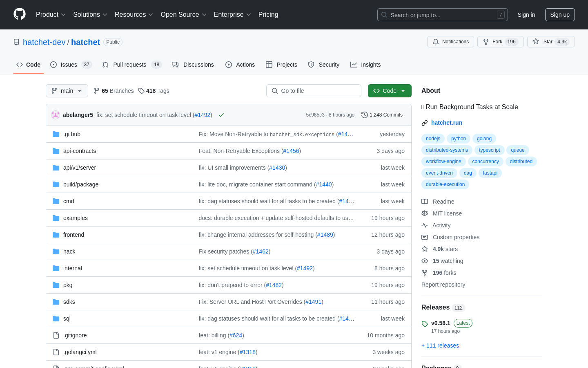The height and width of the screenshot is (368, 588).
Task: Click the Custom properties icon
Action: click(425, 237)
